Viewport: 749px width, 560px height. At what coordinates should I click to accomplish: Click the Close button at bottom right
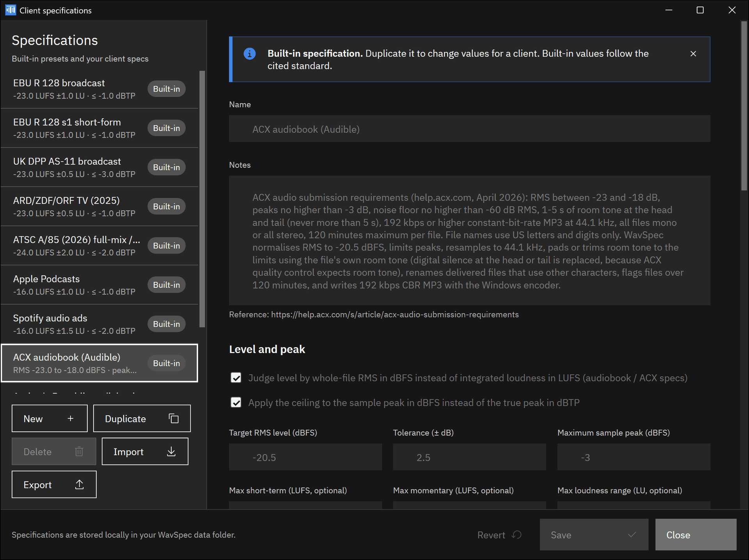point(696,535)
